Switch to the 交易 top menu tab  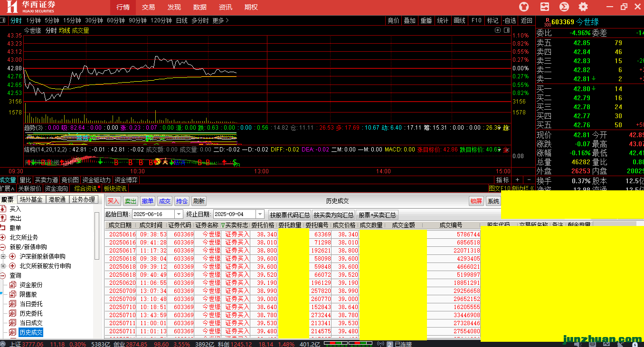(x=148, y=7)
